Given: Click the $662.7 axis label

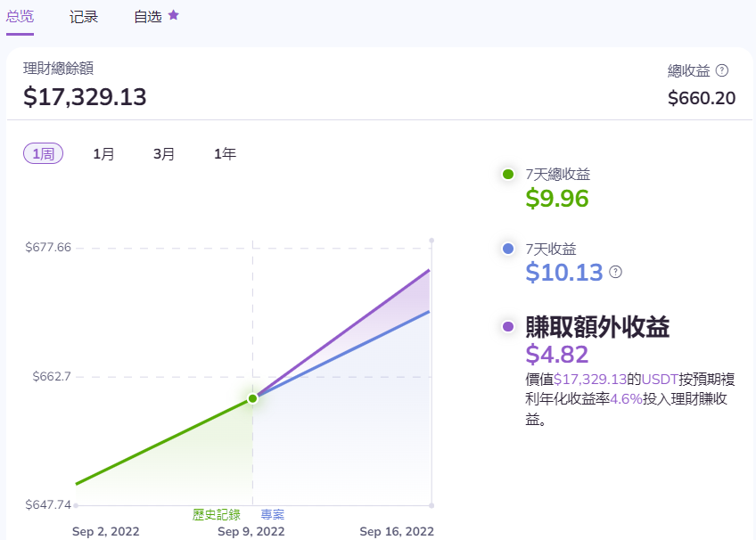Looking at the screenshot, I should click(52, 376).
